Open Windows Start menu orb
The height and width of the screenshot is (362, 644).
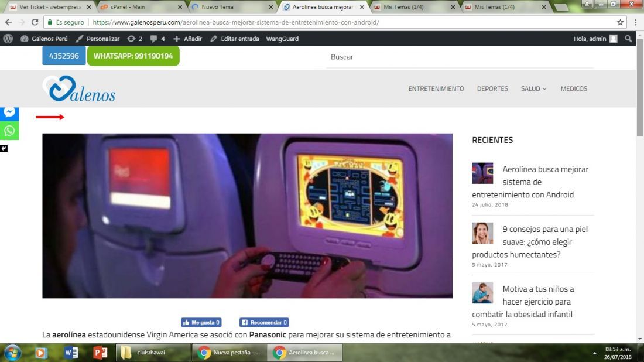pos(12,353)
